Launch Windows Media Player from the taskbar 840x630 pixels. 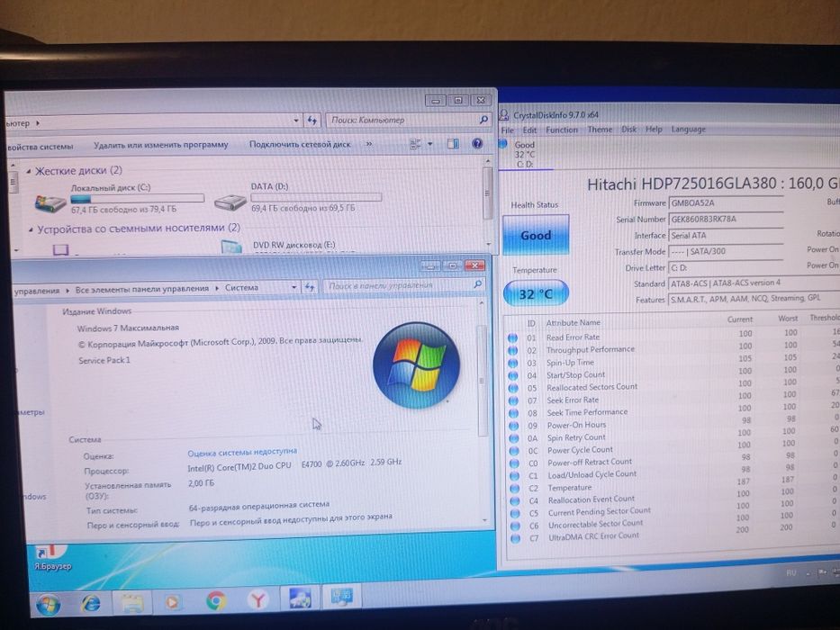tap(173, 602)
